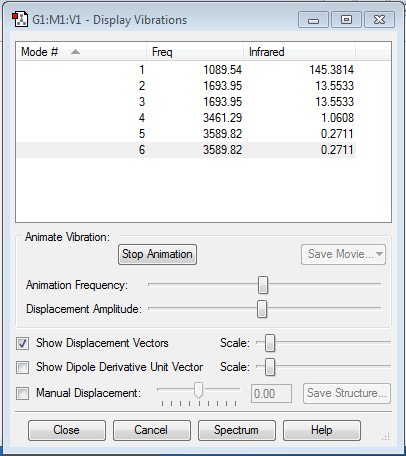Sort by Mode # column arrow
The image size is (406, 456).
pyautogui.click(x=75, y=52)
